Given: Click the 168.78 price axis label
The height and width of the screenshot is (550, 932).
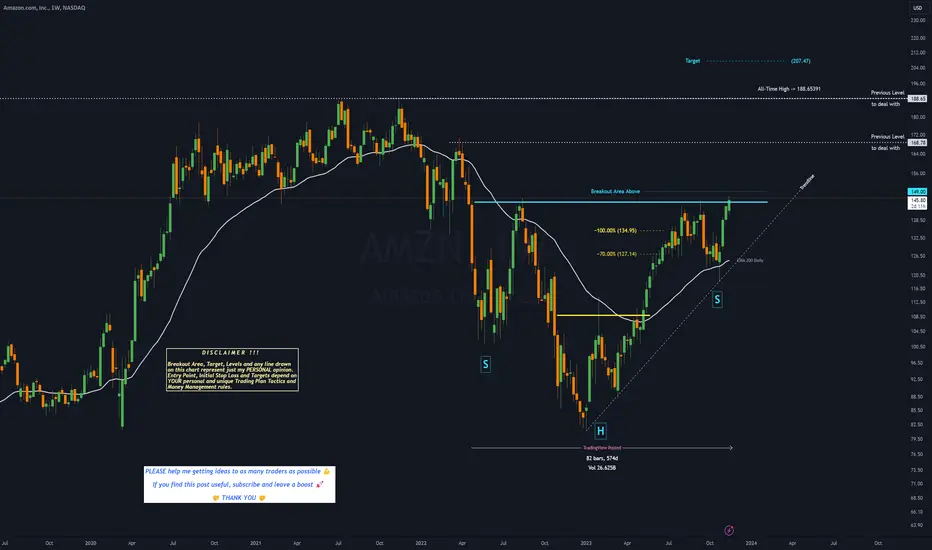Looking at the screenshot, I should 918,143.
